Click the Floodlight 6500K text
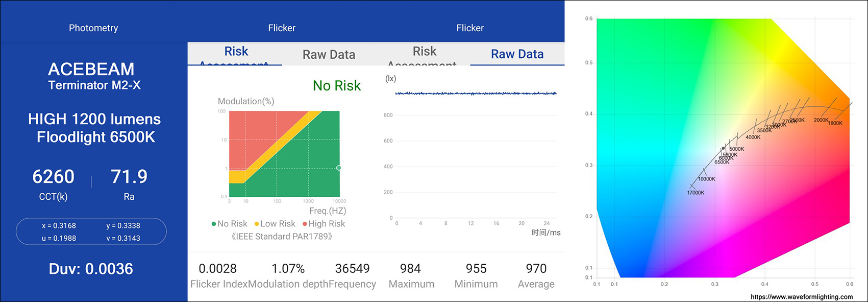The image size is (868, 302). tap(96, 137)
